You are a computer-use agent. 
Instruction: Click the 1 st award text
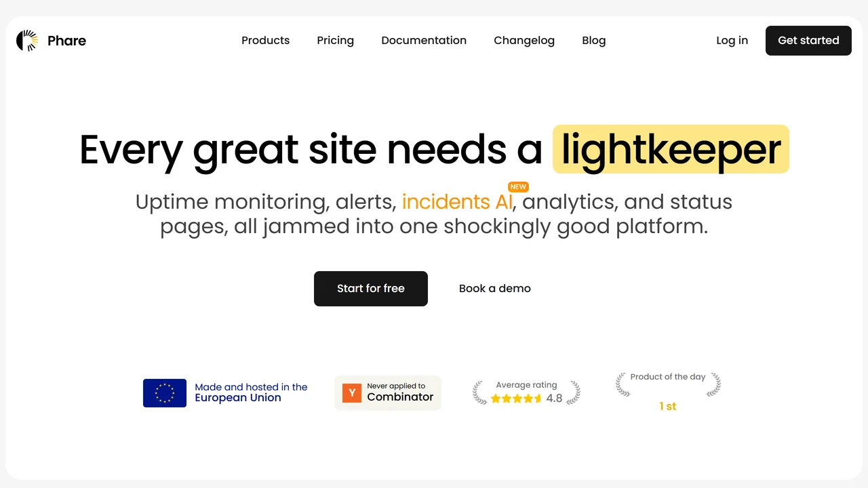point(668,406)
